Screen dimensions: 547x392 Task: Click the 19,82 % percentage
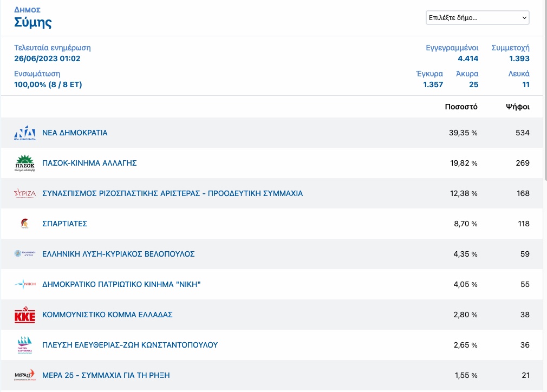pos(463,163)
